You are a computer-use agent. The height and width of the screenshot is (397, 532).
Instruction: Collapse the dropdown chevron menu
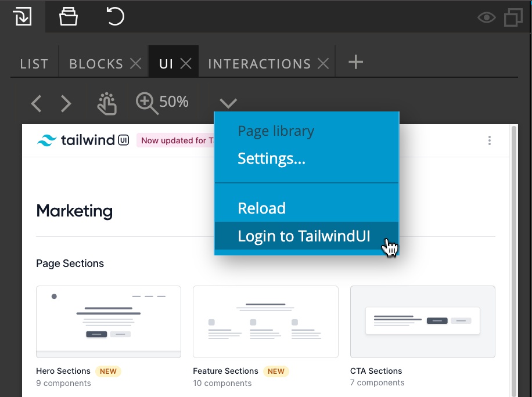tap(228, 103)
